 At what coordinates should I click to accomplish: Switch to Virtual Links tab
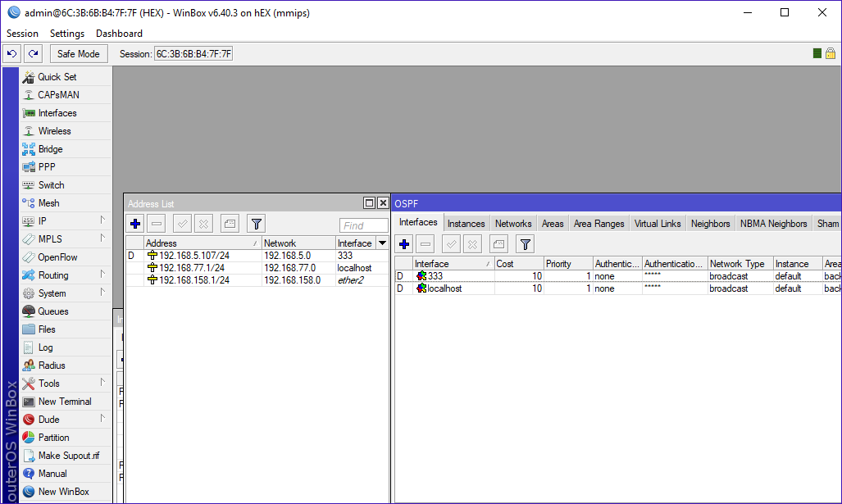click(658, 224)
